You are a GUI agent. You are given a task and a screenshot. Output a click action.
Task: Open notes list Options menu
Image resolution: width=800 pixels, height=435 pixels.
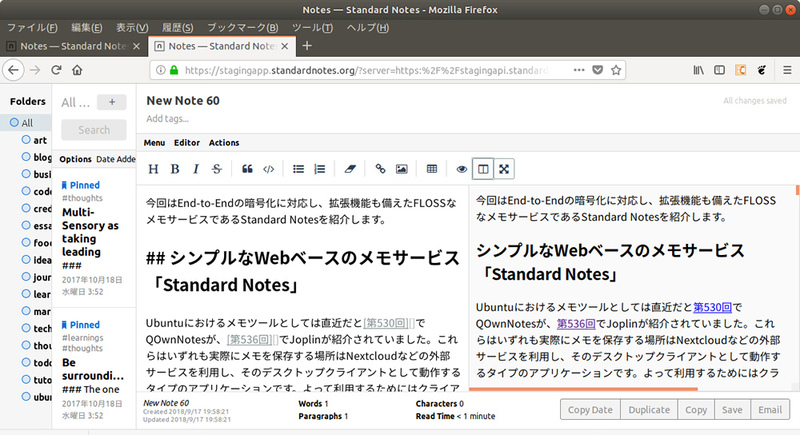pos(76,159)
